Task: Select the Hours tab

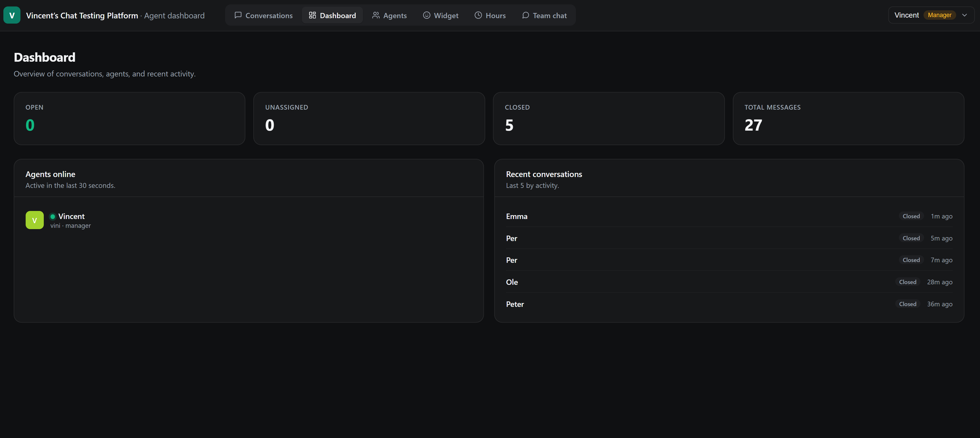Action: [490, 15]
